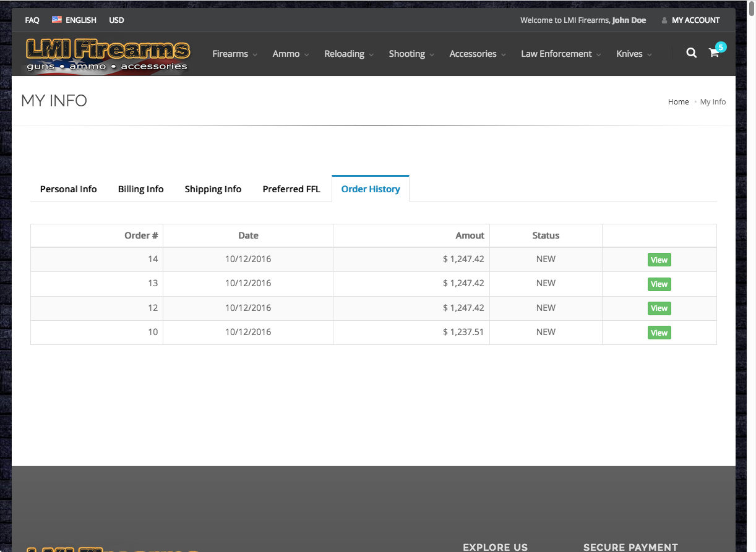Click the US flag language icon

coord(57,20)
